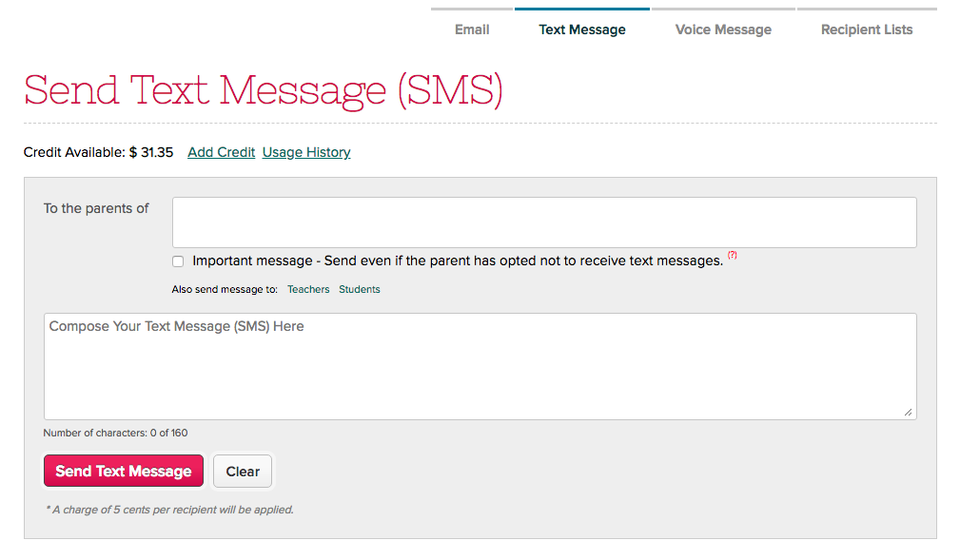The height and width of the screenshot is (560, 960).
Task: Click the Send Text Message button
Action: click(x=124, y=471)
